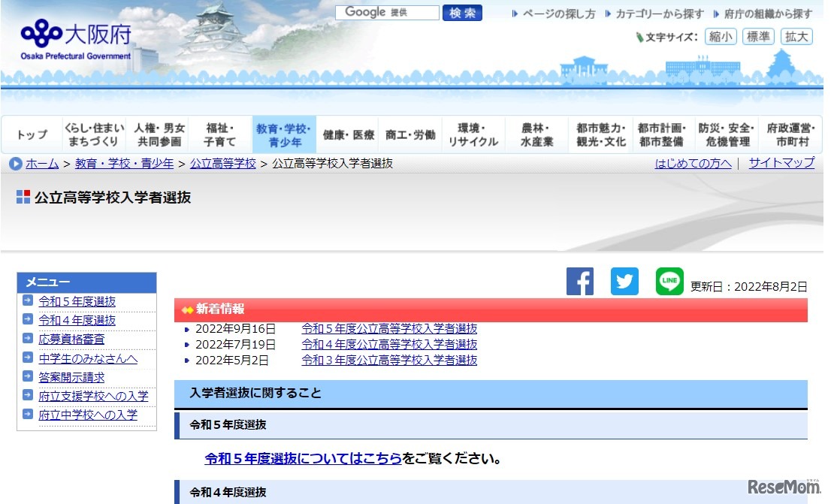The height and width of the screenshot is (504, 831).
Task: Open 農林・水産業 tab
Action: 536,134
